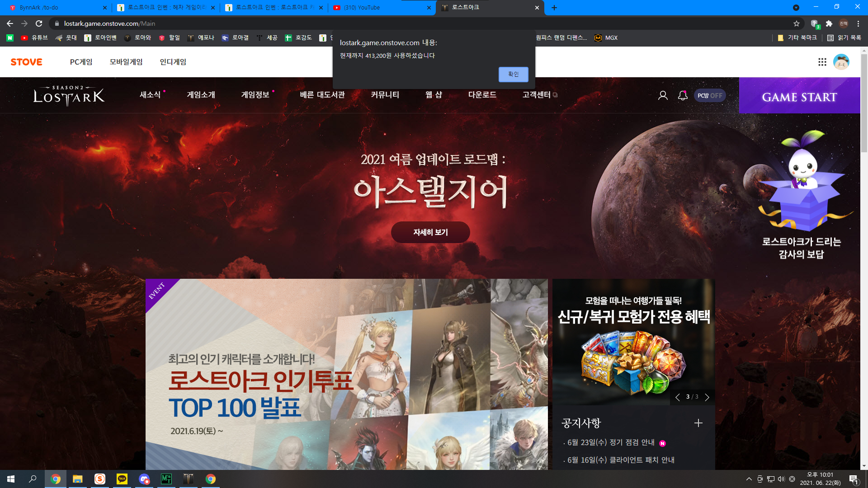Open KakaoTalk from the taskbar
This screenshot has width=868, height=488.
pyautogui.click(x=122, y=479)
